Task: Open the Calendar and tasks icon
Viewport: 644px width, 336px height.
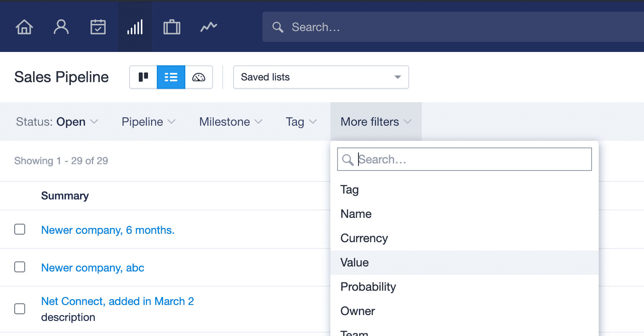Action: pos(98,27)
